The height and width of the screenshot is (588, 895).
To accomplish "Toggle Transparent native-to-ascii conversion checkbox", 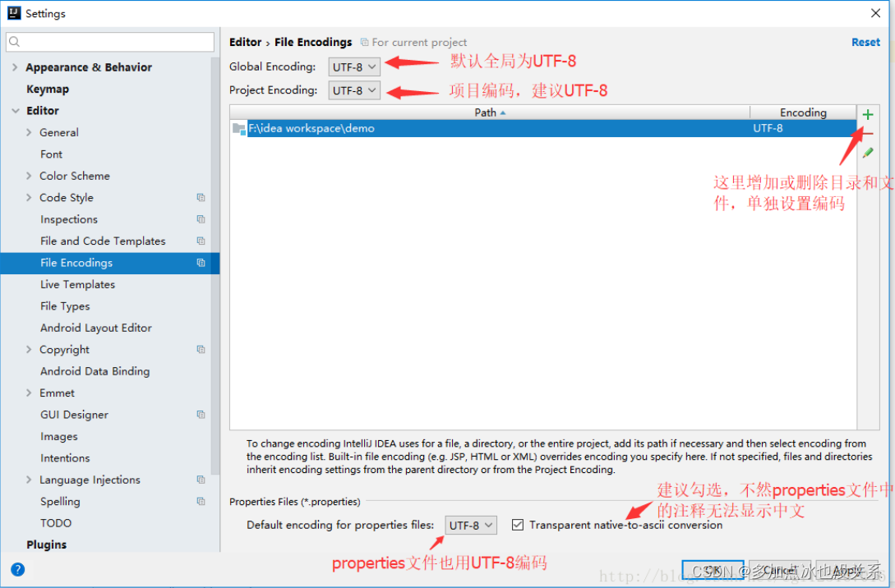I will (x=518, y=525).
